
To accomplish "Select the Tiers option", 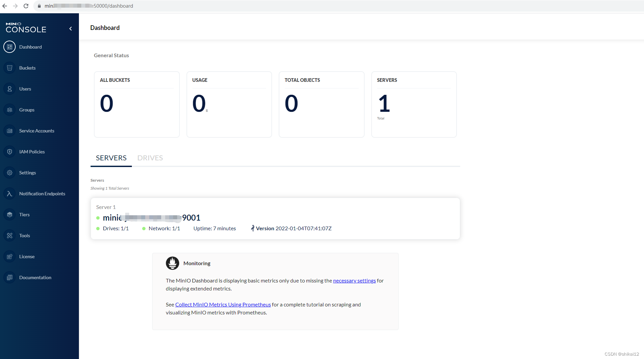I will 24,214.
